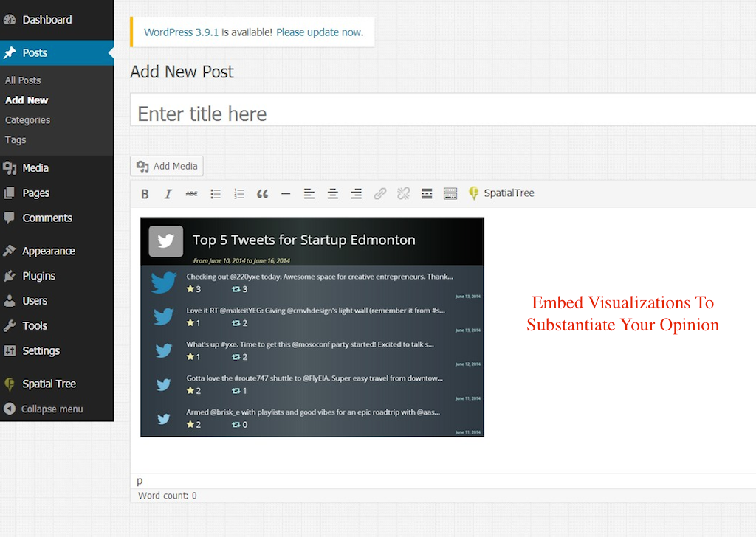Click the Settings sliders icon
Image resolution: width=756 pixels, height=537 pixels.
click(x=10, y=350)
